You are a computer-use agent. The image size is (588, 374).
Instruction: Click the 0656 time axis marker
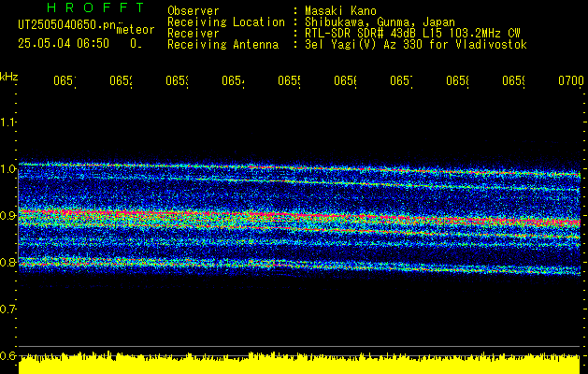pos(345,81)
